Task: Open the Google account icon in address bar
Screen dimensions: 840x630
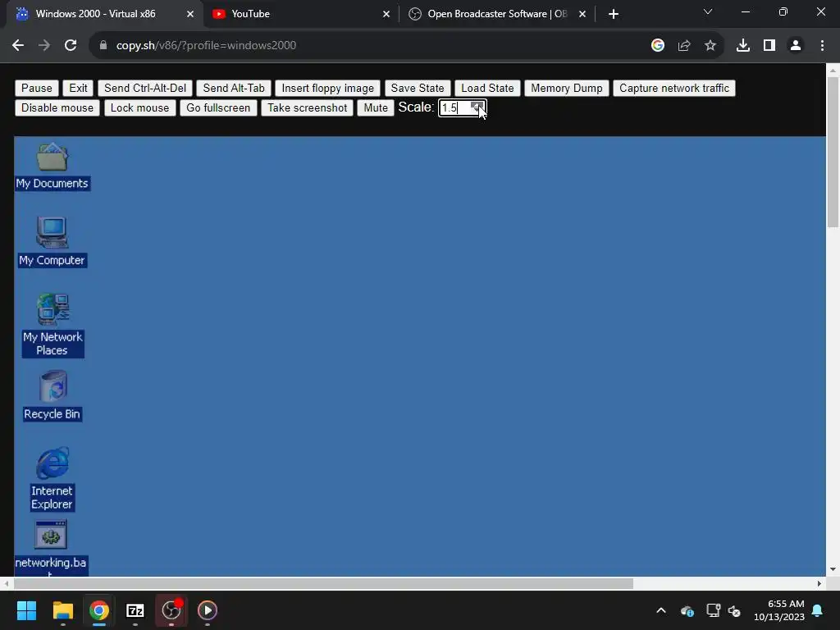Action: (658, 46)
